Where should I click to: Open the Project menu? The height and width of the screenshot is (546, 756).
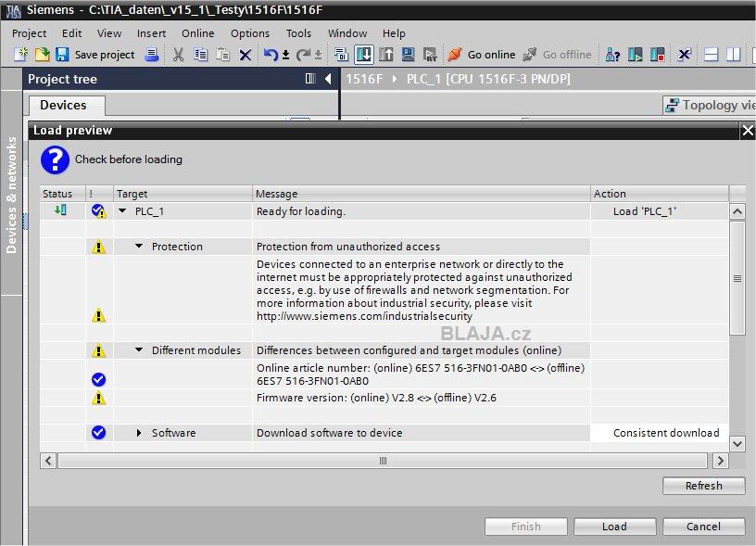click(30, 33)
